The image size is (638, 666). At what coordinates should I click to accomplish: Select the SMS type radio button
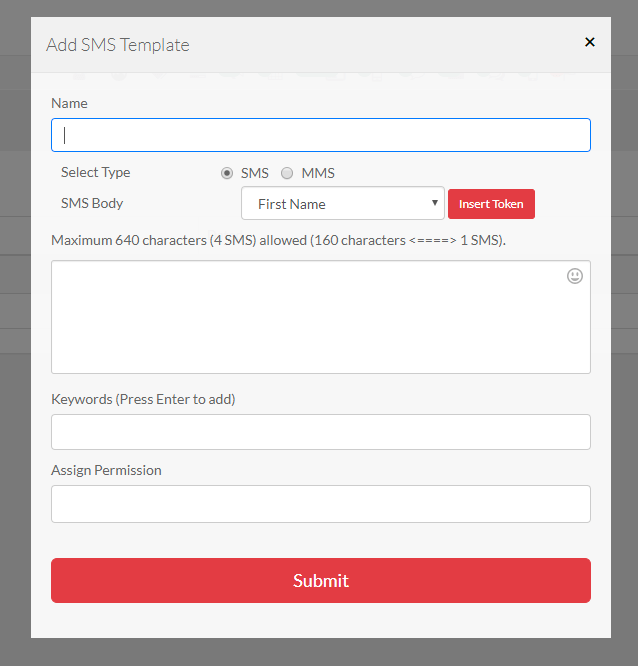[x=227, y=173]
